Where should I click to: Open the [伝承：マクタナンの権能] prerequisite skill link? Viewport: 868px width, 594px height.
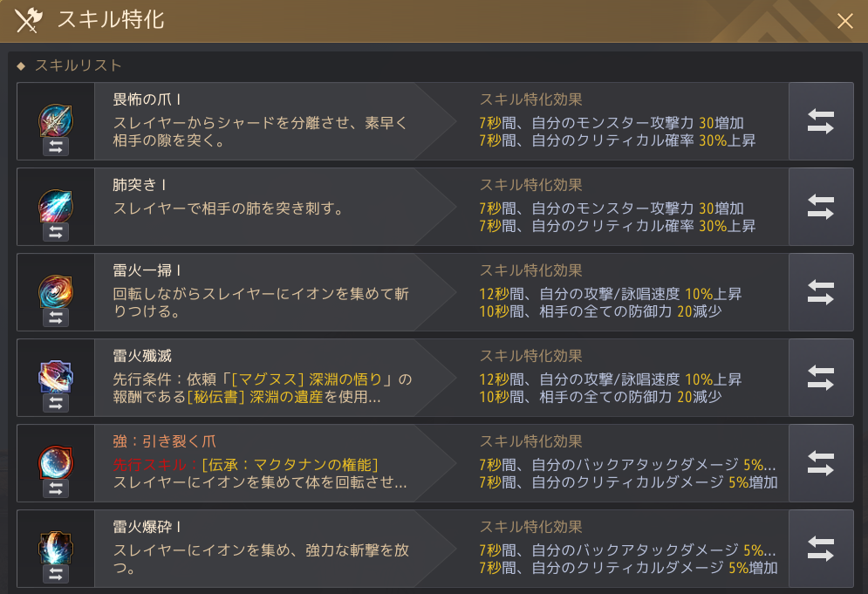coord(290,462)
